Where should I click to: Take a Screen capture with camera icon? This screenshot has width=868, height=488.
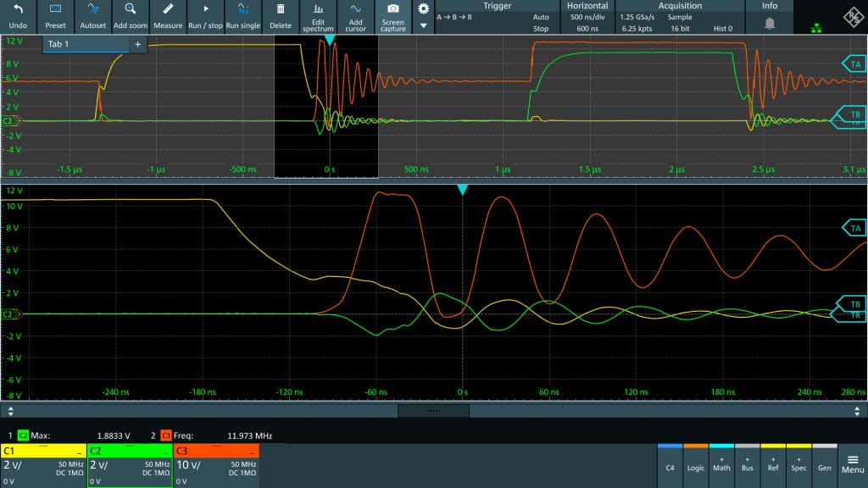(393, 16)
